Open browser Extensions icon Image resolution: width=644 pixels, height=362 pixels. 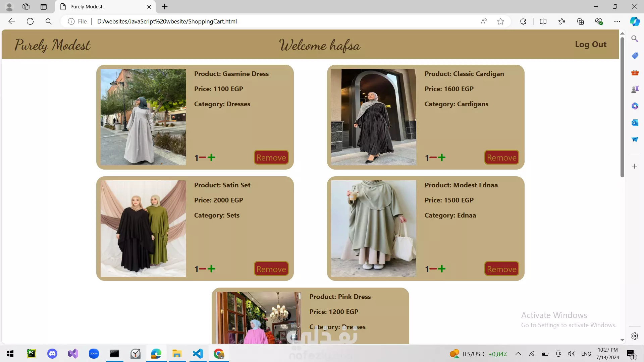(x=523, y=21)
